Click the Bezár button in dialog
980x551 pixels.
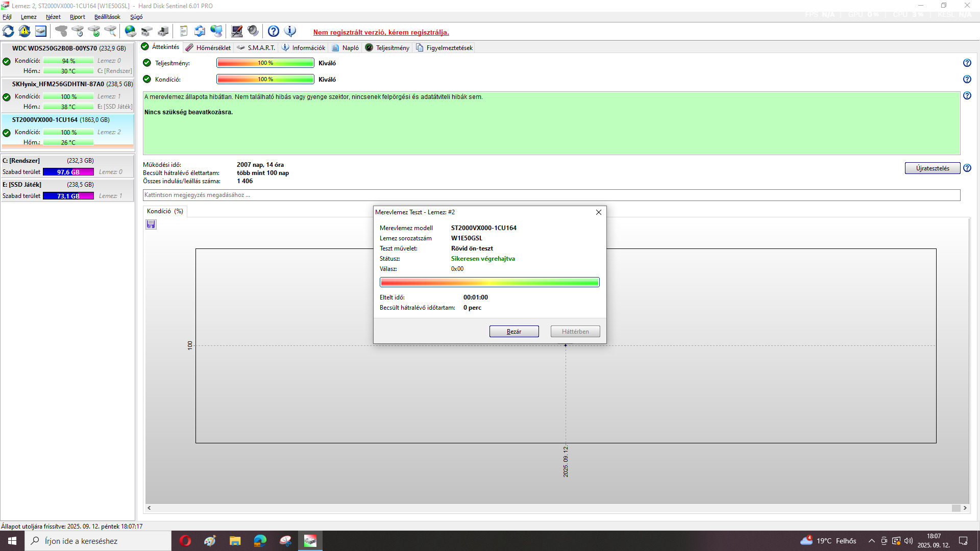[514, 332]
